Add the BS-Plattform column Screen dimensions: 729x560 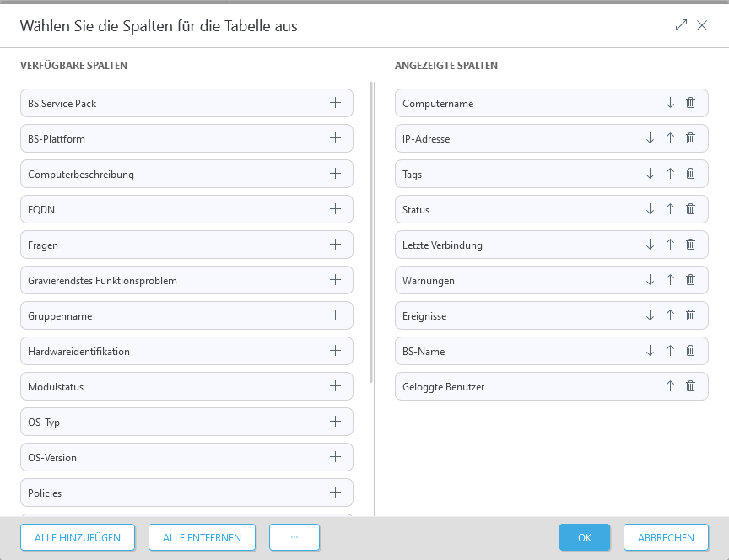pos(335,138)
